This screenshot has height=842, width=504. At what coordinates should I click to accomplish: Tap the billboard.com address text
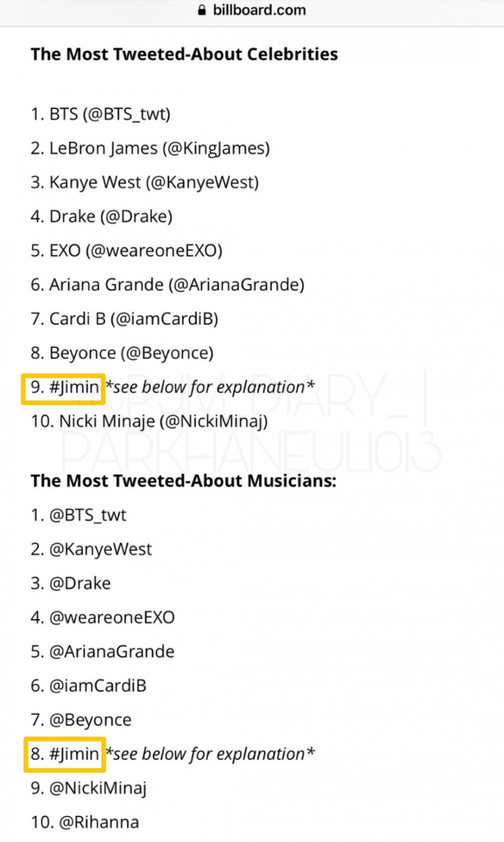click(259, 10)
